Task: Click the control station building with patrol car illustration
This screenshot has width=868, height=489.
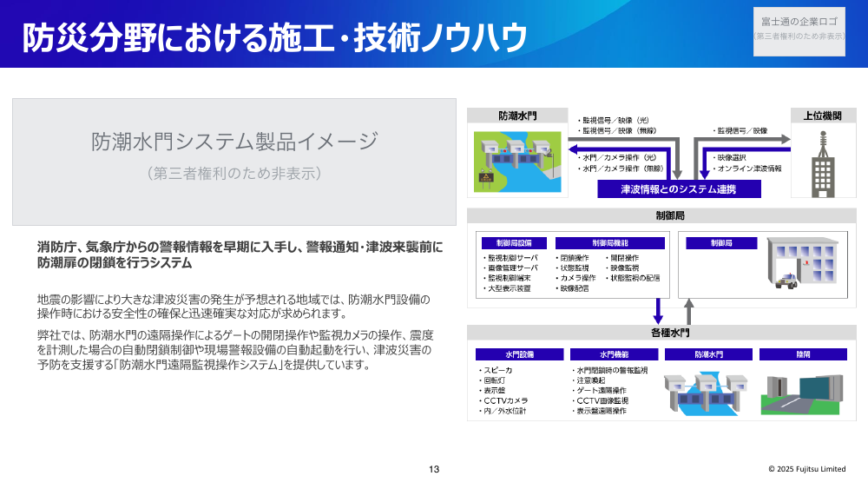Action: [x=803, y=263]
